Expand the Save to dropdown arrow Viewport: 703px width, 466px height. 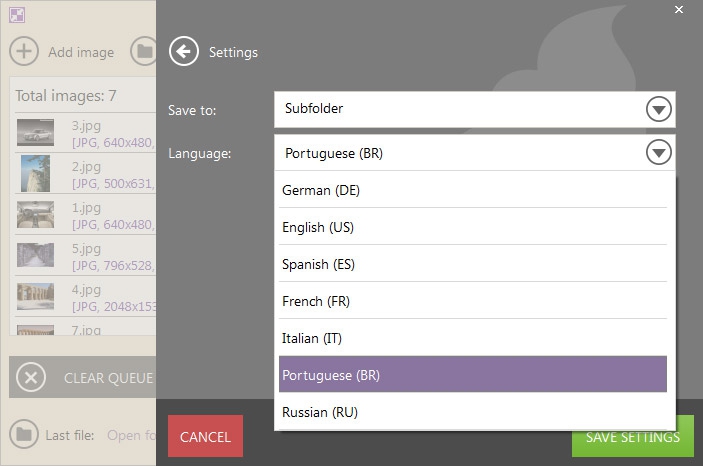point(658,109)
